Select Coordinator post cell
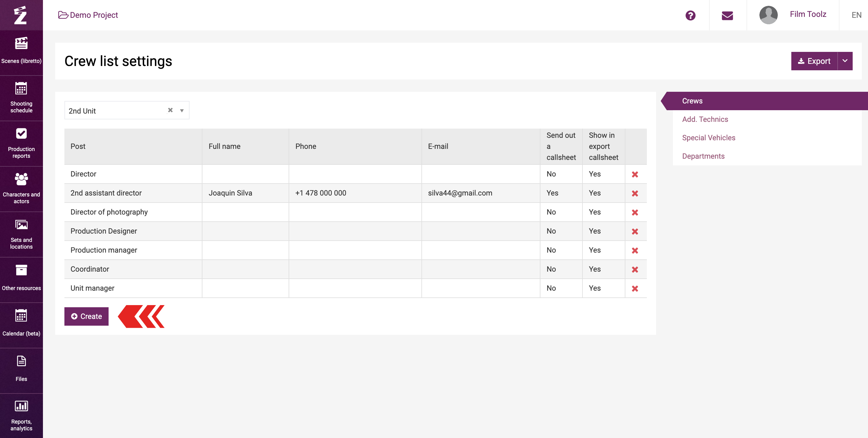 133,269
